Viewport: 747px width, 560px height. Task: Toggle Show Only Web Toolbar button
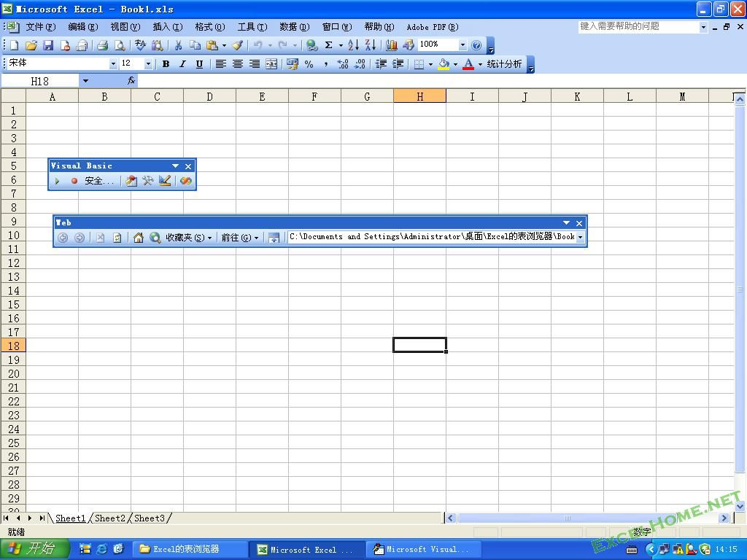click(x=274, y=237)
